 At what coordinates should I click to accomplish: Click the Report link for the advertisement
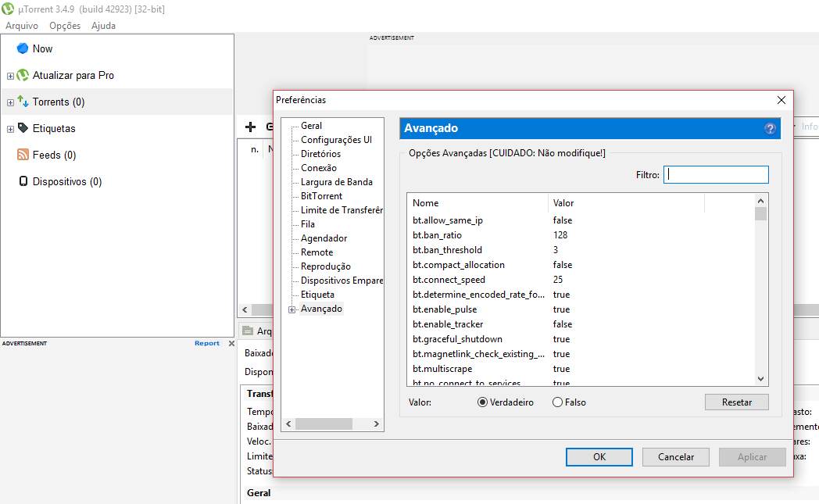pos(207,343)
